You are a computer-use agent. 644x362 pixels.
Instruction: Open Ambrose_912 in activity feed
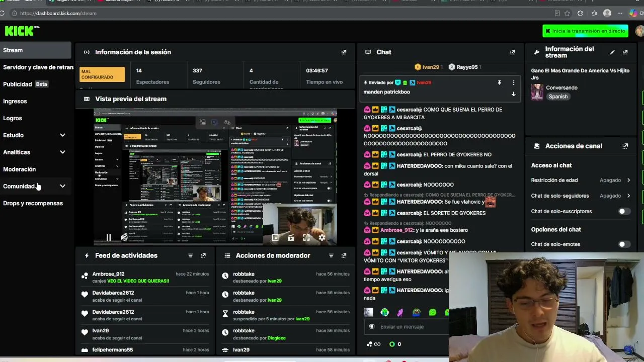click(x=108, y=274)
